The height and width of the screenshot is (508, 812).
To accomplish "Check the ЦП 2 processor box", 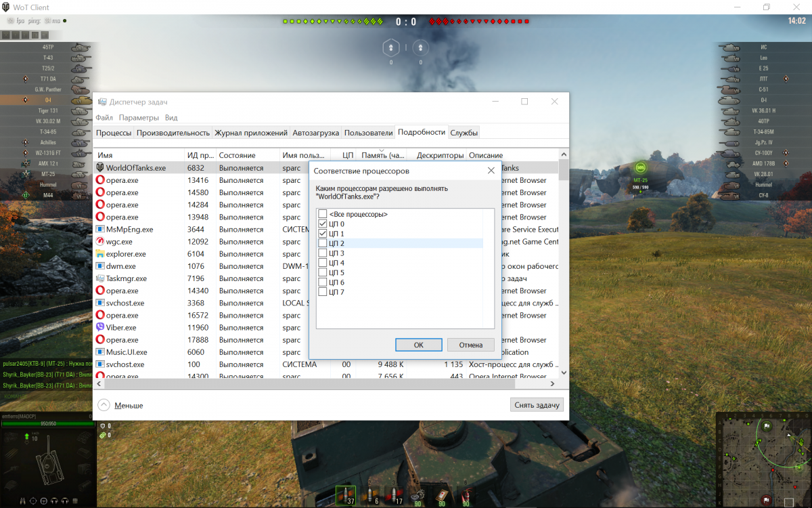I will tap(322, 243).
